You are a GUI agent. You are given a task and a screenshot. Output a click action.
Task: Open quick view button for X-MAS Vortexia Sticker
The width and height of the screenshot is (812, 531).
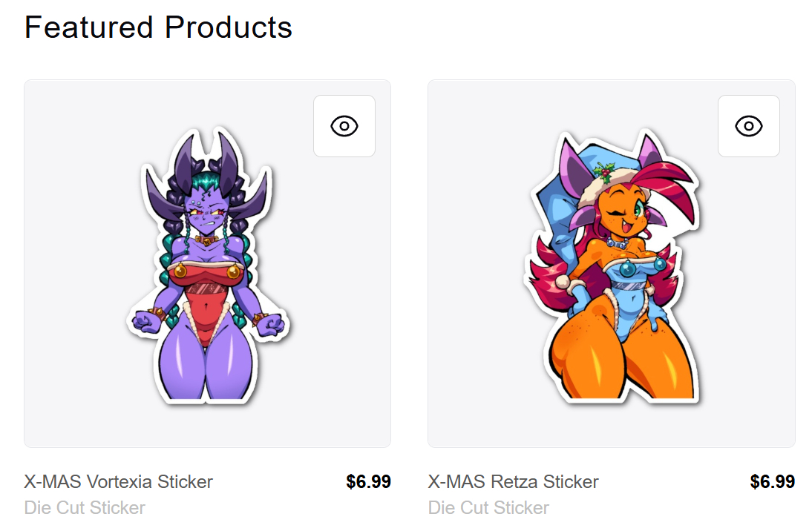click(344, 126)
